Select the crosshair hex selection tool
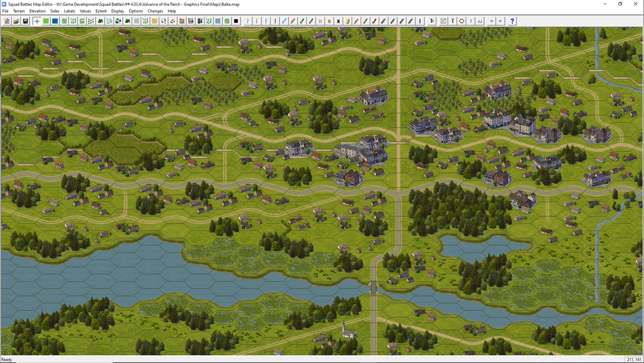 coord(37,20)
